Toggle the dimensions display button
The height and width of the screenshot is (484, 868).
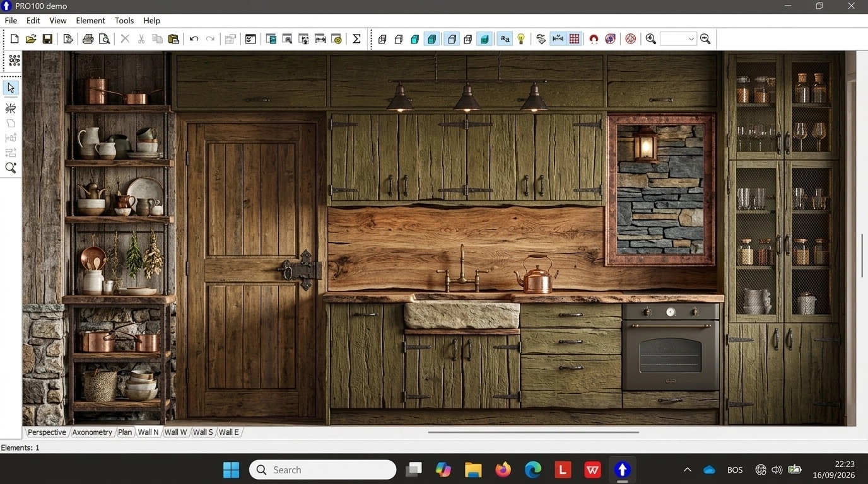point(558,39)
